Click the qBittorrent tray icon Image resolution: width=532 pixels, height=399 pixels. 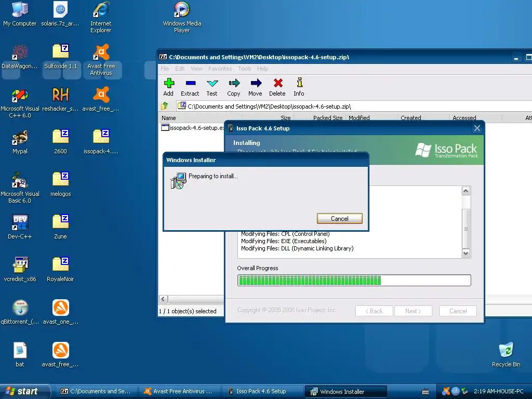(455, 391)
